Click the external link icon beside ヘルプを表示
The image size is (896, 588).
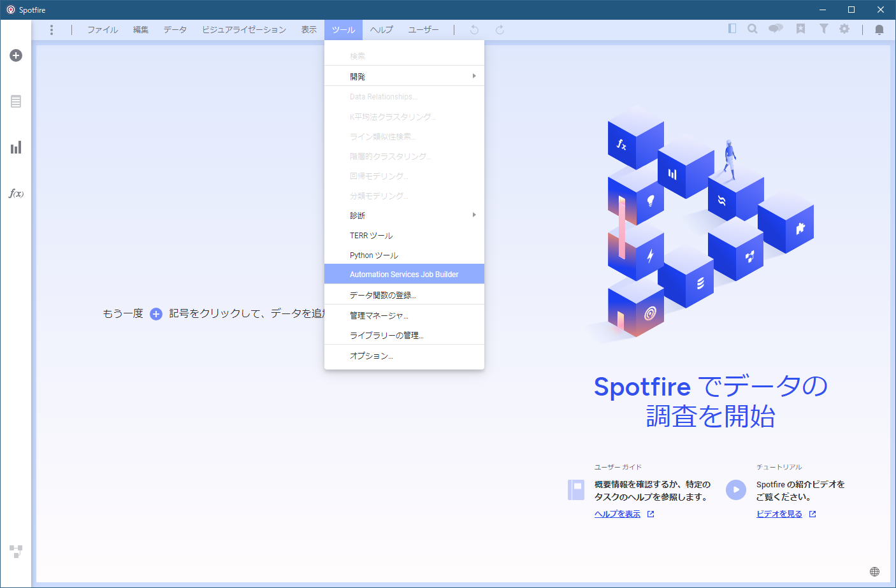click(651, 514)
